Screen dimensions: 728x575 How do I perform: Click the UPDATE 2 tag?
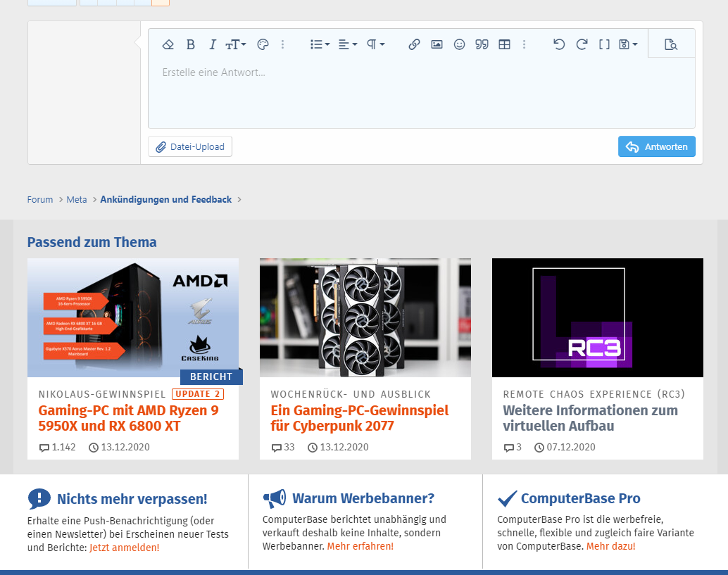click(x=198, y=394)
